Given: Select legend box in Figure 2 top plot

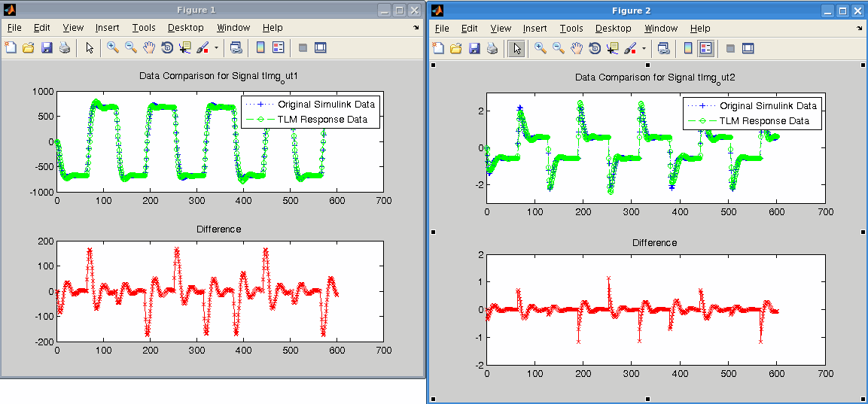Looking at the screenshot, I should (x=752, y=113).
